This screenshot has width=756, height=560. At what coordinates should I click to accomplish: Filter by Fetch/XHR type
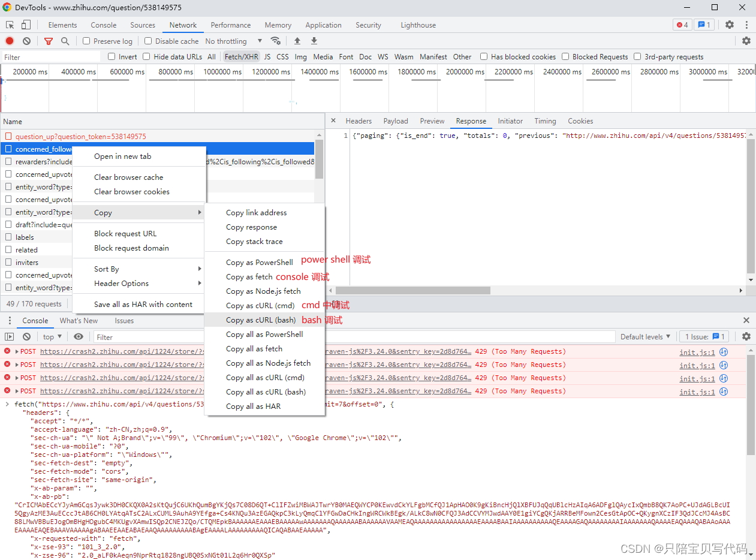coord(242,56)
